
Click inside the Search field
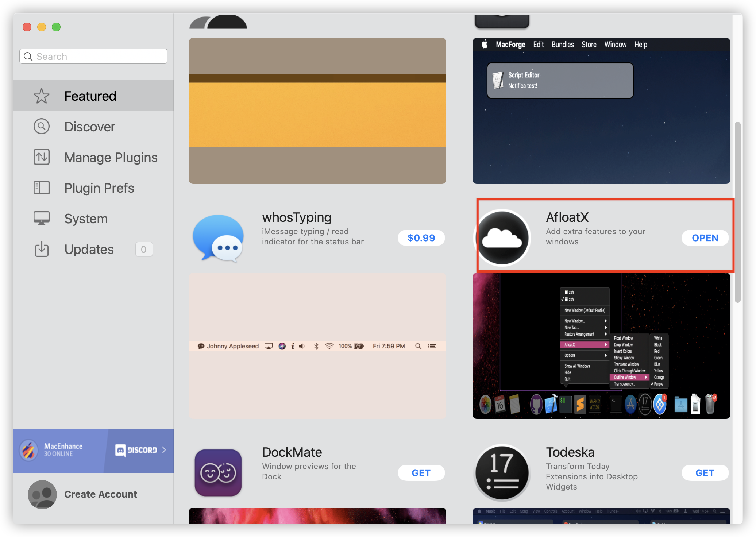point(93,56)
